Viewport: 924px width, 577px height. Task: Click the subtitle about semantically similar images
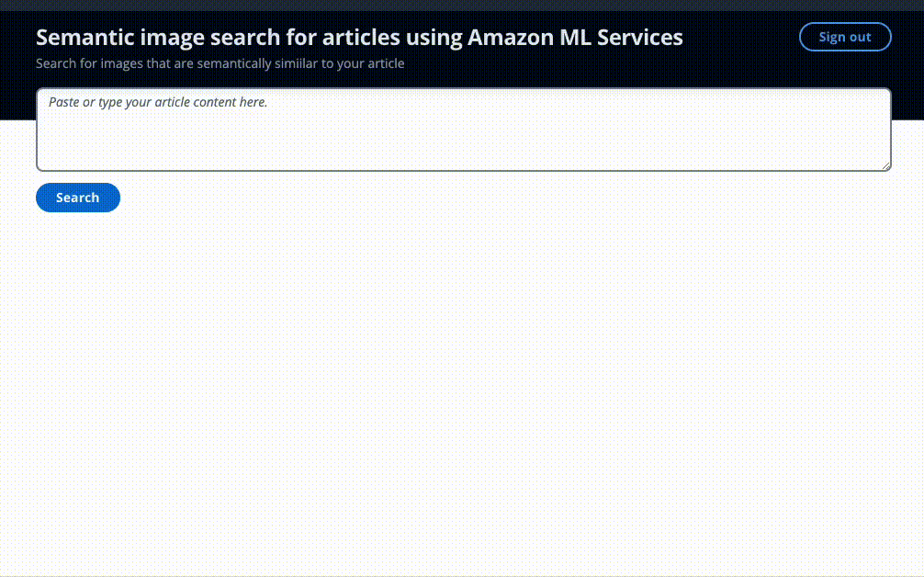[x=220, y=64]
